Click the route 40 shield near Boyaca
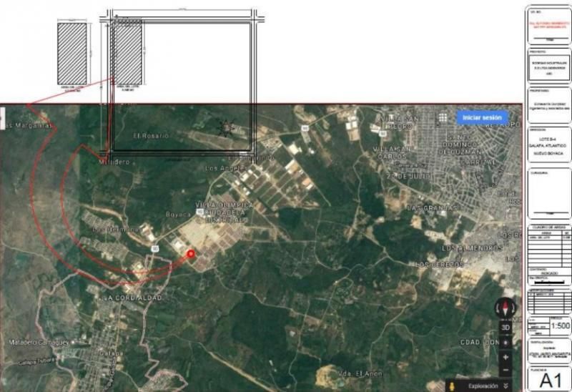 pos(200,212)
